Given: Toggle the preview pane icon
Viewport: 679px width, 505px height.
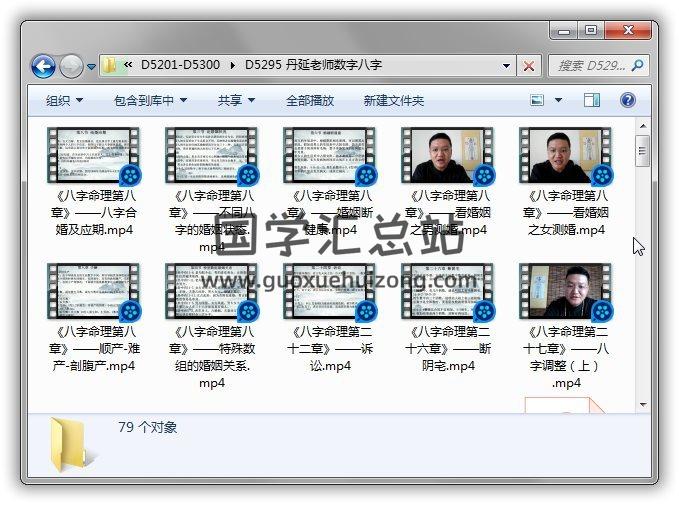Looking at the screenshot, I should tap(591, 100).
